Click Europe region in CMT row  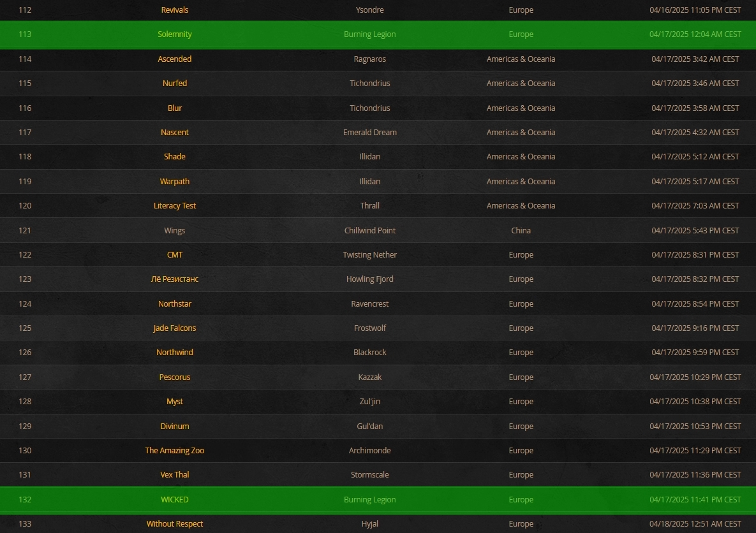pyautogui.click(x=521, y=255)
